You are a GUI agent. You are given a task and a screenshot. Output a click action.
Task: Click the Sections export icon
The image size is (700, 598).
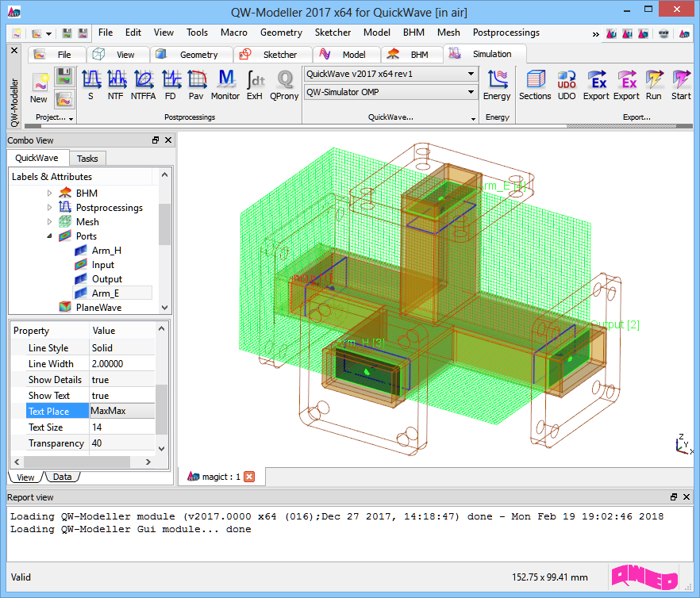[535, 84]
